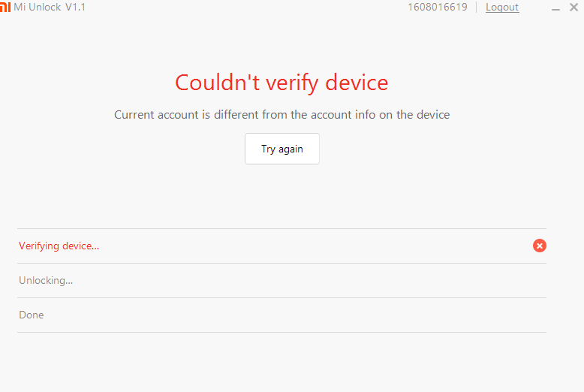Select the Verifying device step
The width and height of the screenshot is (584, 392).
[59, 246]
